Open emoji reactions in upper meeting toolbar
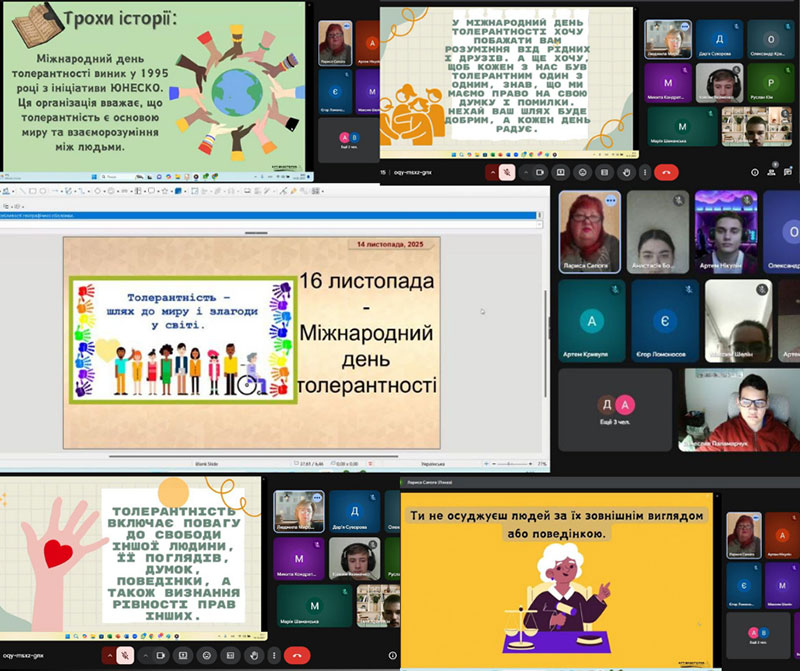Image resolution: width=800 pixels, height=671 pixels. [x=582, y=172]
